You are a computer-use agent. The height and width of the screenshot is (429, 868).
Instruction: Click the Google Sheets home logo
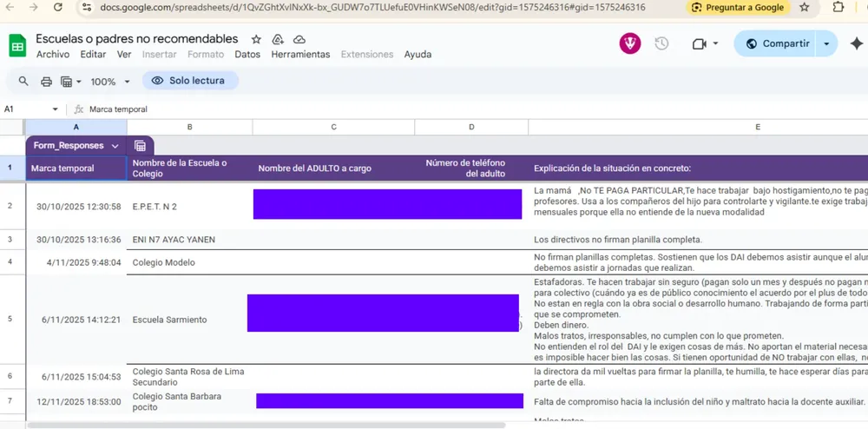pyautogui.click(x=17, y=45)
